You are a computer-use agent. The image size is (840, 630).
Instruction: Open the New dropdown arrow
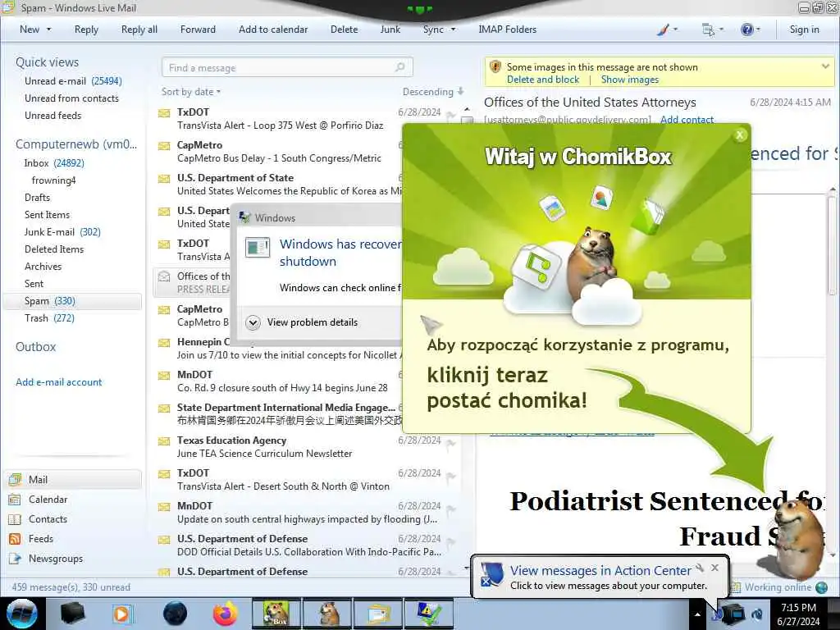pos(48,30)
